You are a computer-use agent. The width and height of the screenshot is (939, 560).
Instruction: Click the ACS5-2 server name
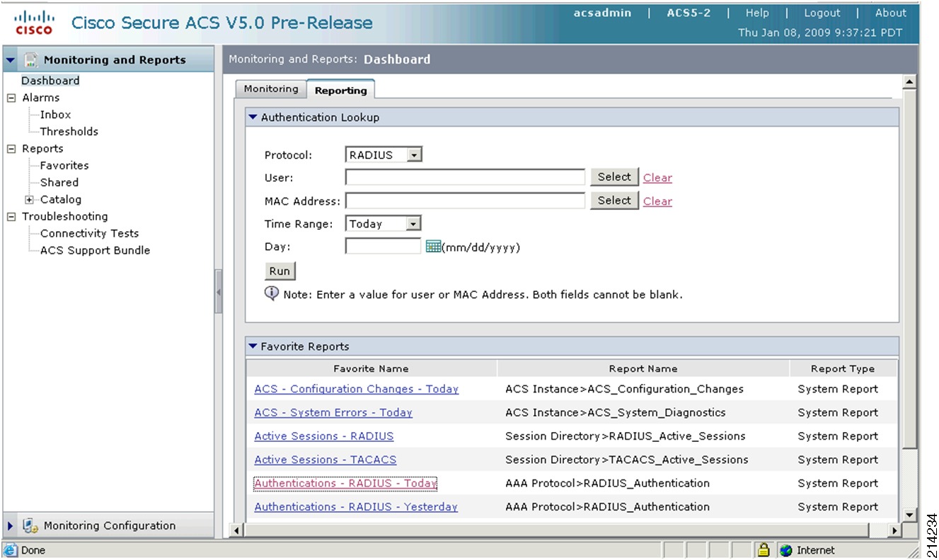(x=689, y=13)
